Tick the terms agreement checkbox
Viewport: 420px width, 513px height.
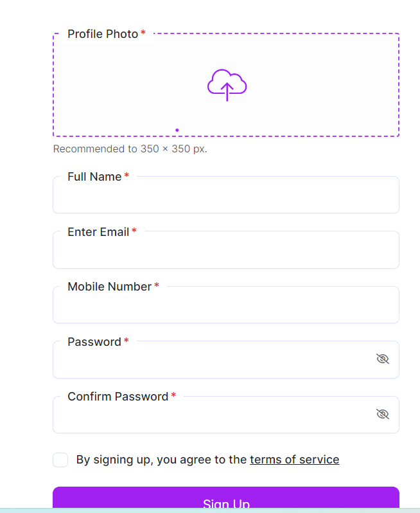[x=60, y=460]
